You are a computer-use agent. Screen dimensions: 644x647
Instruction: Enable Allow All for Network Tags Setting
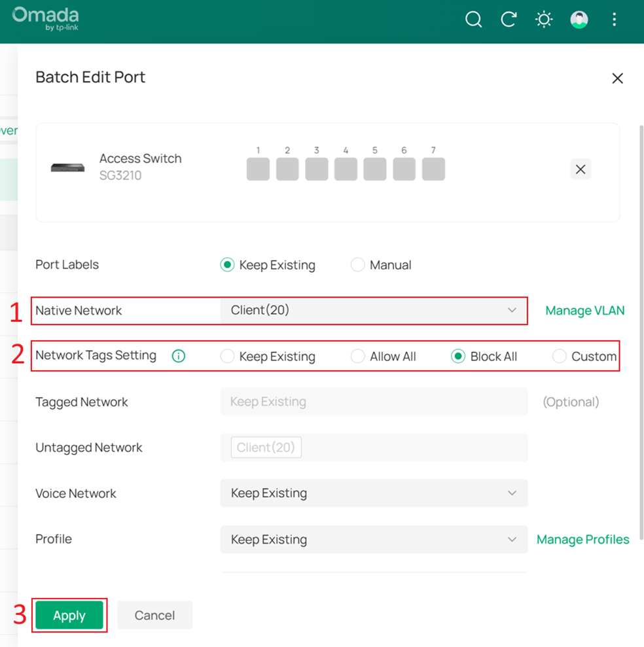tap(358, 356)
